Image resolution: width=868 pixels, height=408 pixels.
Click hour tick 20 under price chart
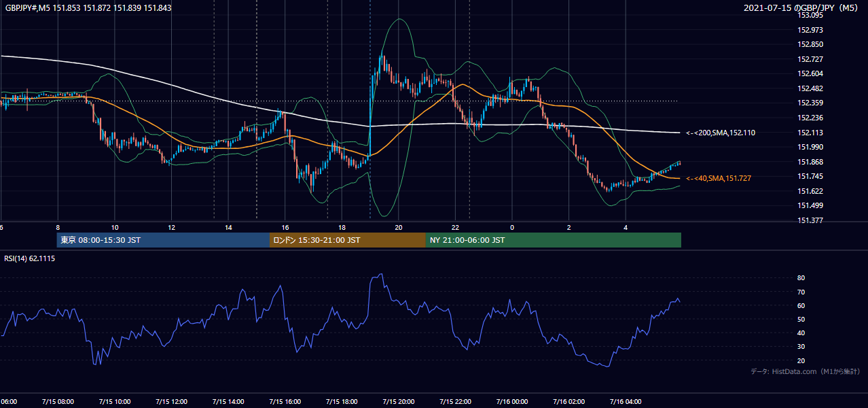pyautogui.click(x=399, y=228)
